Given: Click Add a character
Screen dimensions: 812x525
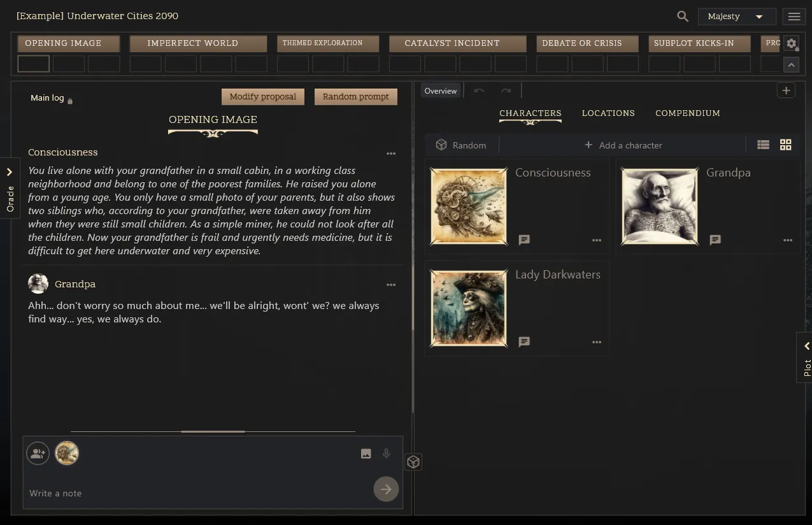Looking at the screenshot, I should pyautogui.click(x=623, y=145).
